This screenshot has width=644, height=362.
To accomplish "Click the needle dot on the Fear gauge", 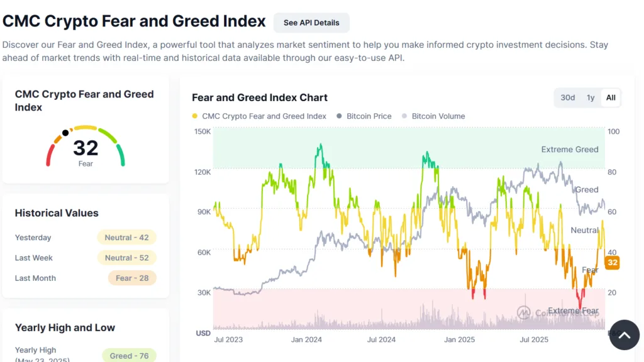I will pos(65,133).
